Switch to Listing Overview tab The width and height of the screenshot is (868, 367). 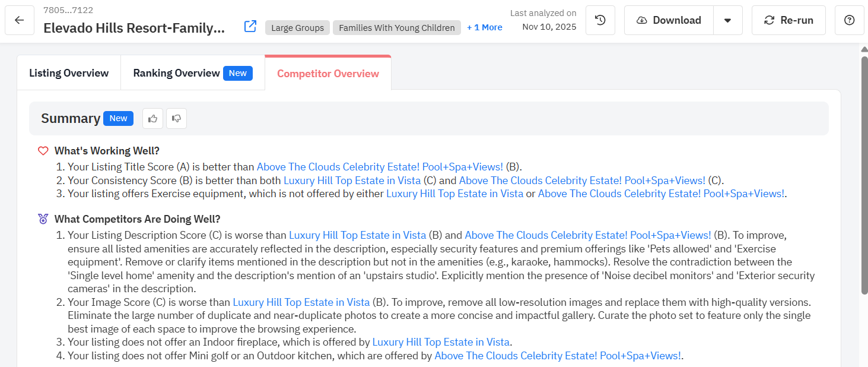(69, 73)
